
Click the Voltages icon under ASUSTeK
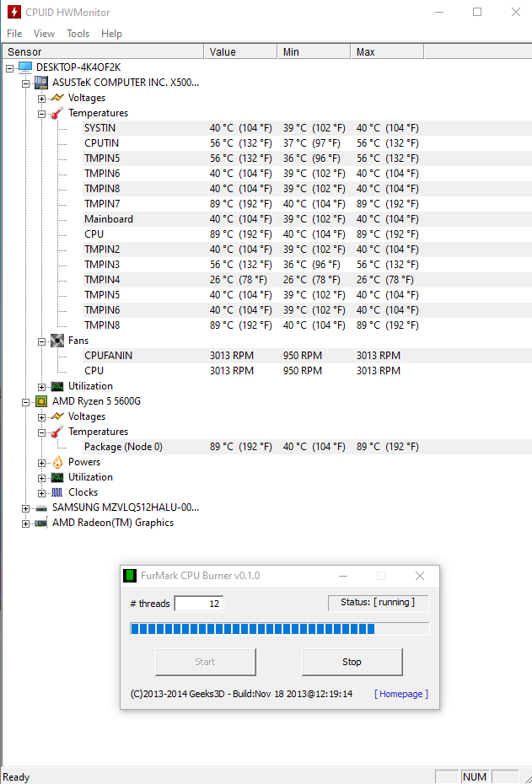coord(57,98)
